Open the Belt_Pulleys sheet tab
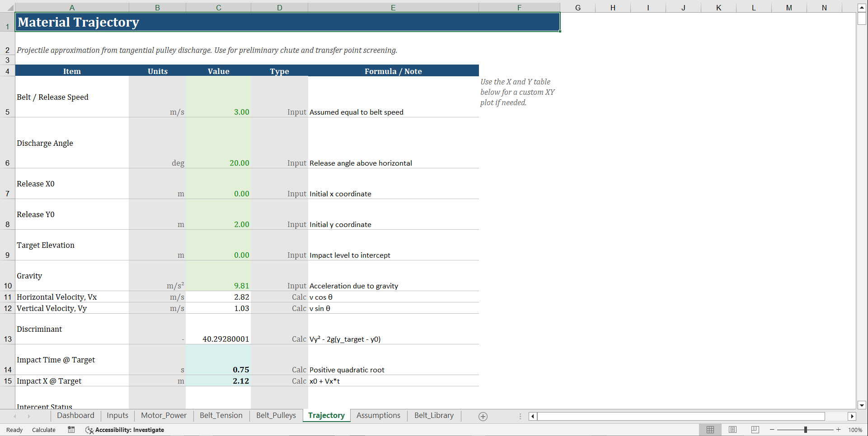868x436 pixels. (276, 415)
